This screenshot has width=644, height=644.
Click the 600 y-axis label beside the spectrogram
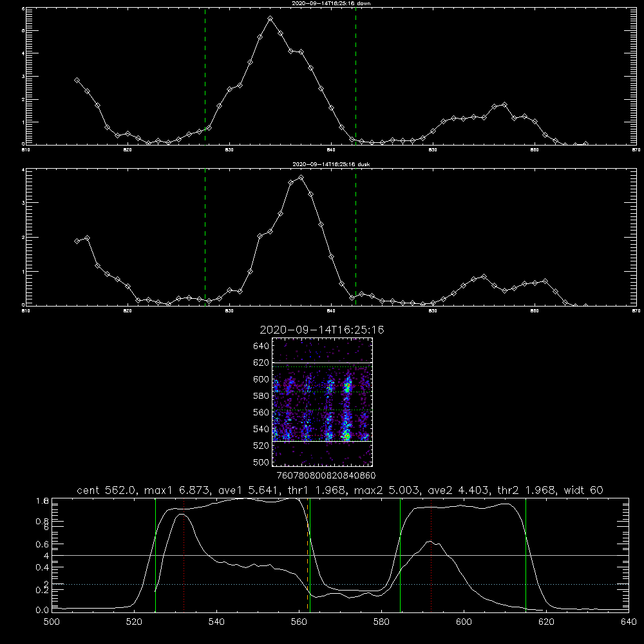click(261, 379)
